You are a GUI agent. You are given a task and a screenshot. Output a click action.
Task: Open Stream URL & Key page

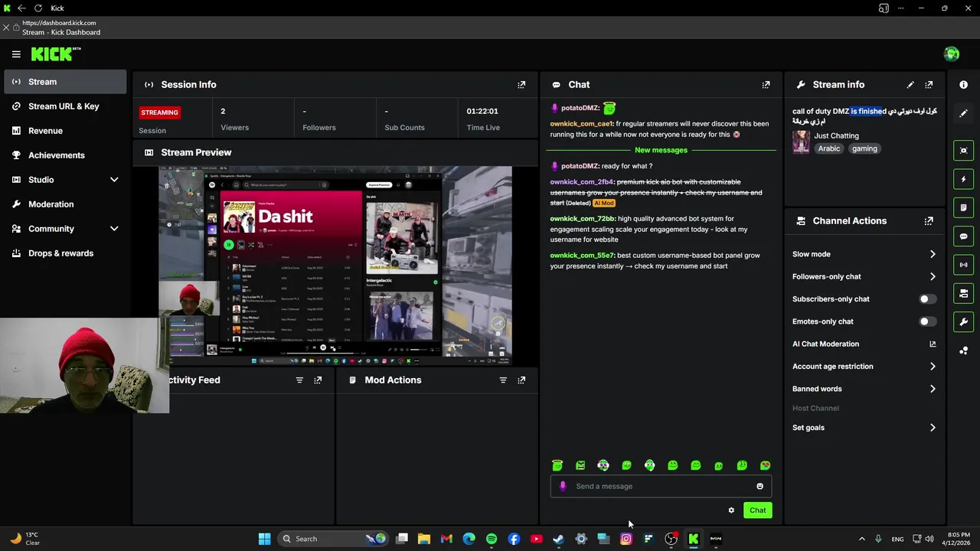click(64, 106)
